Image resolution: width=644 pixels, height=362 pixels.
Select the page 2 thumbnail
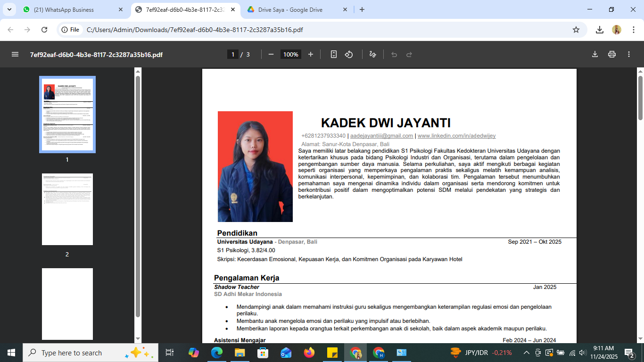(x=67, y=209)
